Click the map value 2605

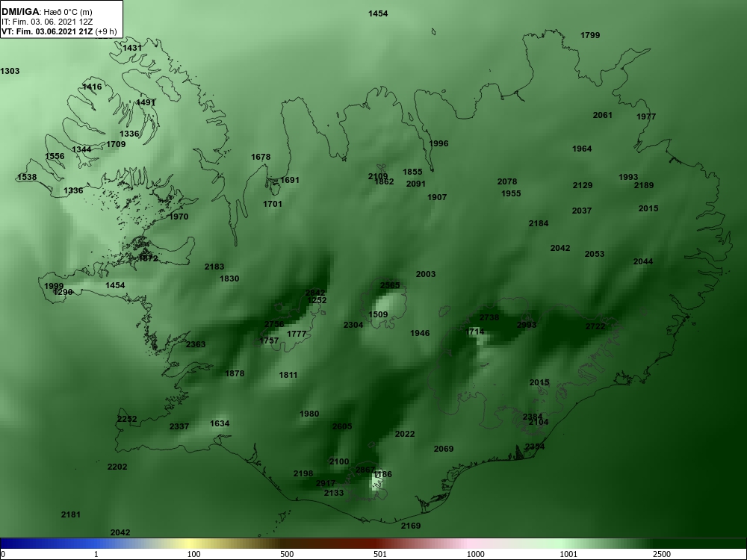[x=342, y=426]
